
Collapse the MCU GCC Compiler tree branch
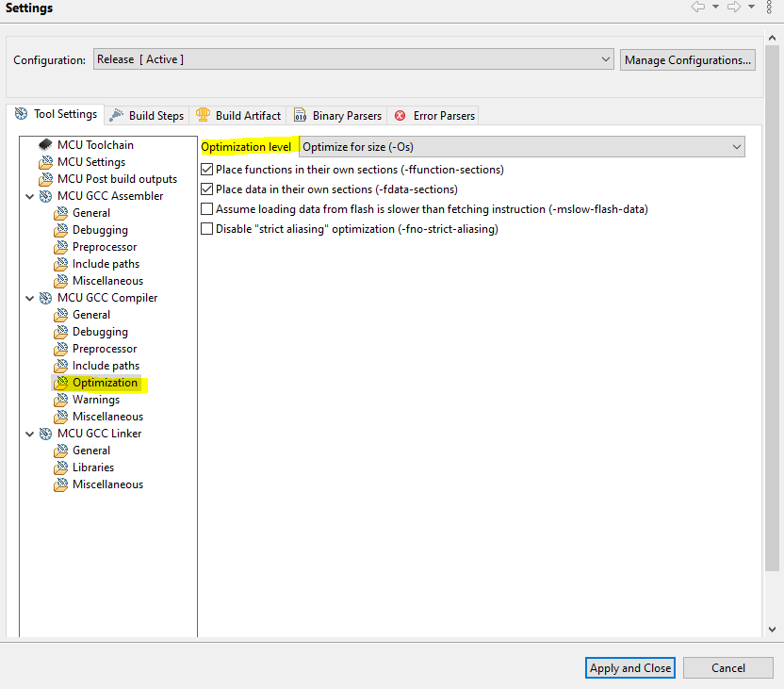pos(30,297)
